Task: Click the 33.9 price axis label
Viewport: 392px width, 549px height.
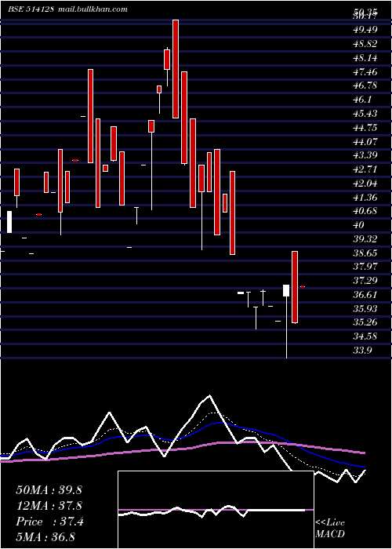Action: tap(362, 351)
